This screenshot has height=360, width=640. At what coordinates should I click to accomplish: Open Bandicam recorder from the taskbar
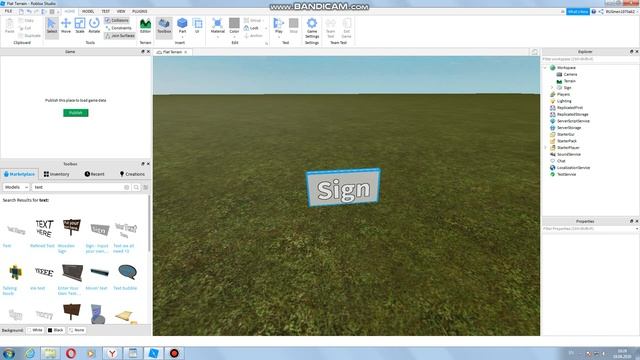(x=174, y=353)
